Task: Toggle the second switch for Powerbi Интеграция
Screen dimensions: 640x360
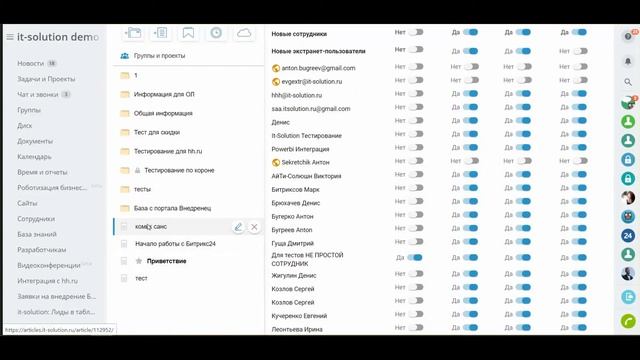Action: point(471,148)
